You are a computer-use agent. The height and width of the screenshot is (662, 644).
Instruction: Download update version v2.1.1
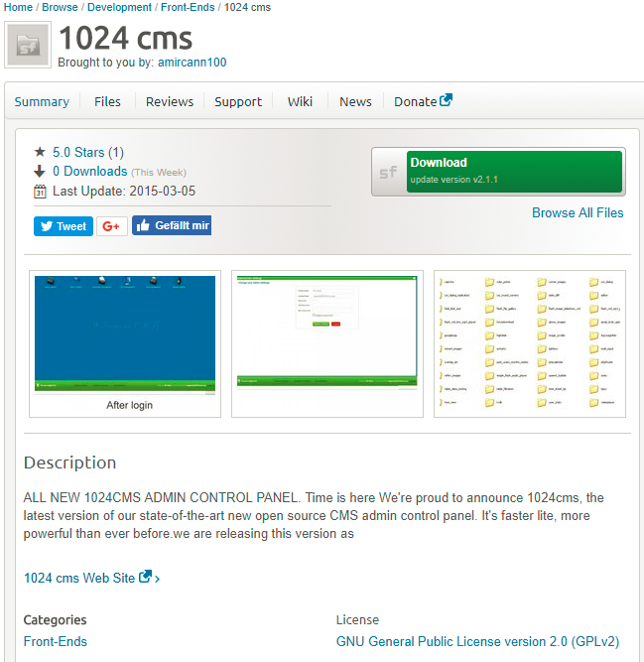[514, 172]
